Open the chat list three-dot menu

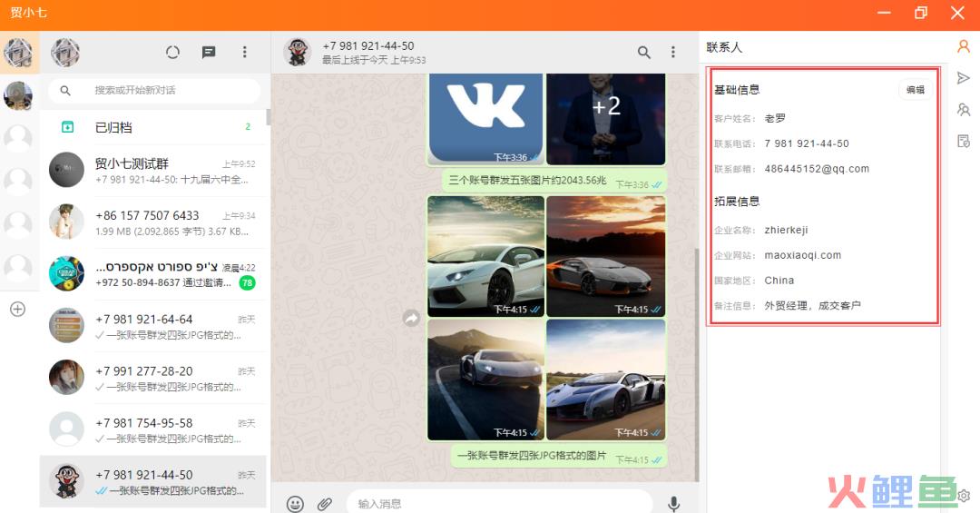244,52
